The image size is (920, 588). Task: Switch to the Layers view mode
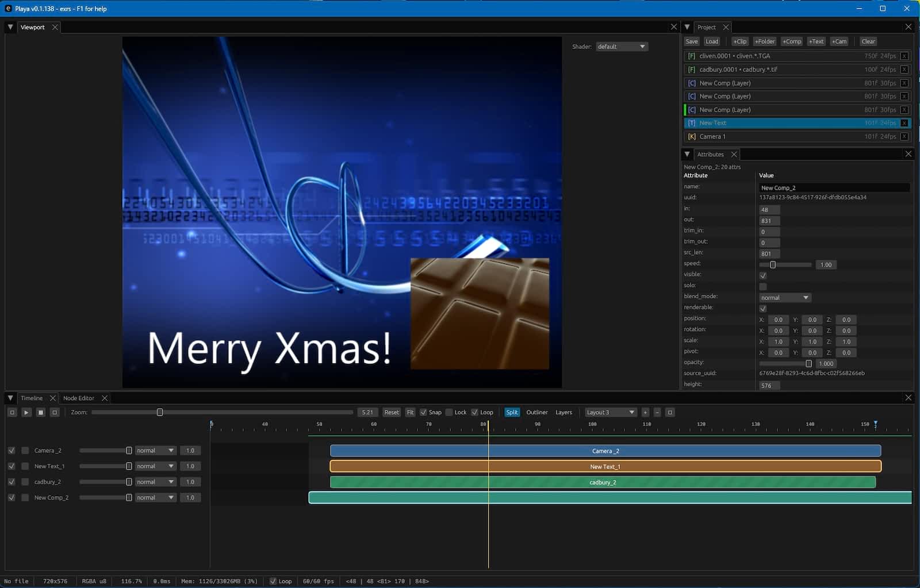pos(563,412)
